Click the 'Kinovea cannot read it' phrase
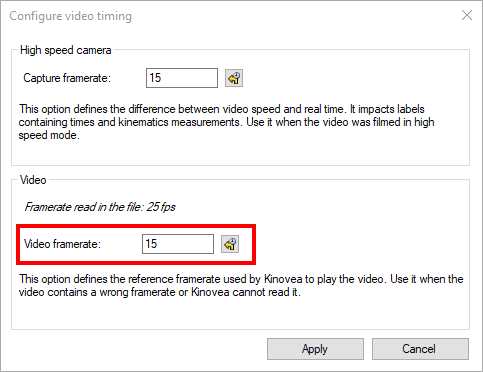 pos(245,292)
